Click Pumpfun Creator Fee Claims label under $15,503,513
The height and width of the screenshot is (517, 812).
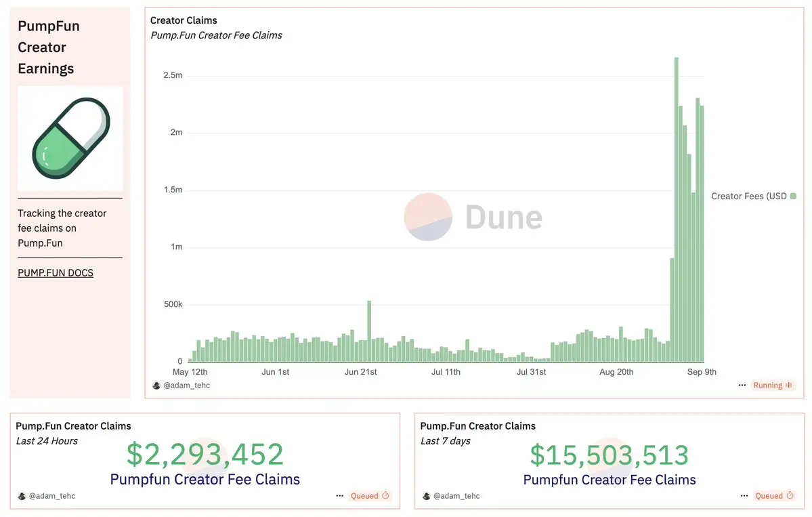tap(610, 480)
